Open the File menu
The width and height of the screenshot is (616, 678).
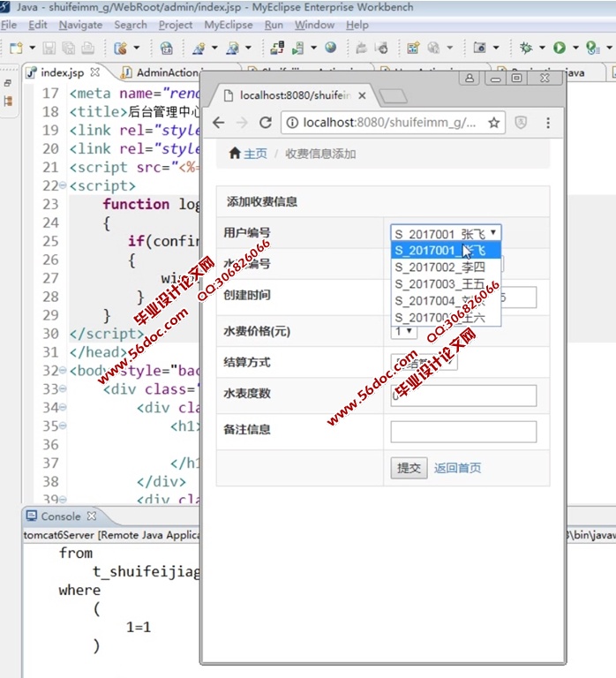click(x=9, y=25)
